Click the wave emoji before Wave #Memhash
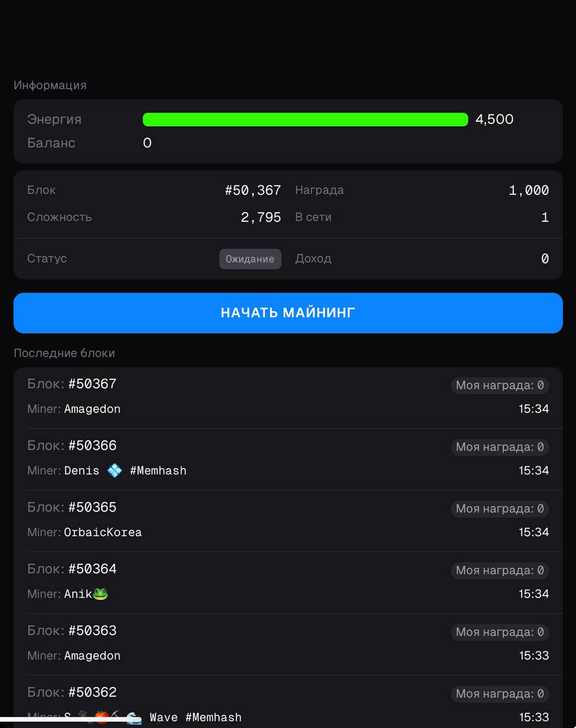The image size is (576, 728). [x=134, y=717]
